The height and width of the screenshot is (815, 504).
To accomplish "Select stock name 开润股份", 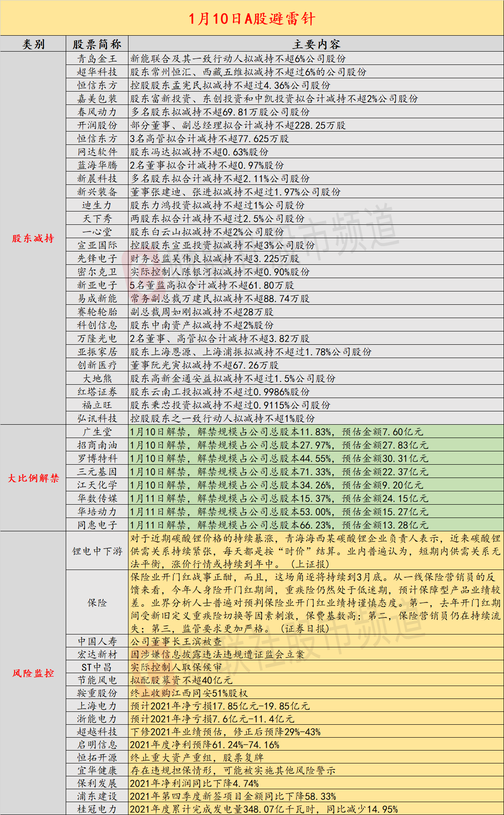I will click(97, 125).
